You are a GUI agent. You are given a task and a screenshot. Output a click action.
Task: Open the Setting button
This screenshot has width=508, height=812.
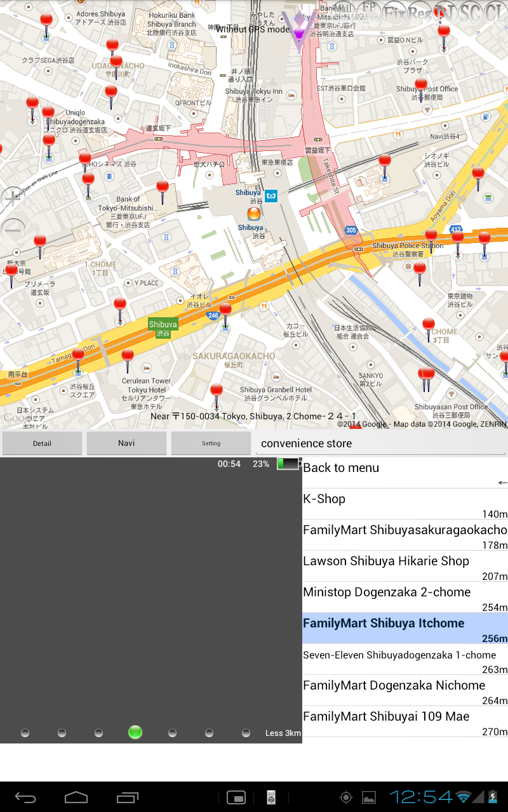point(211,443)
